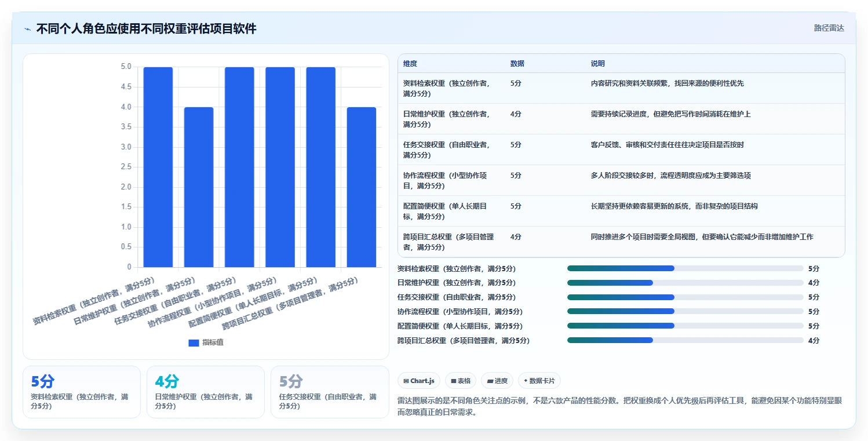Click description 同时推进多个项目时需要全局视图

(x=702, y=237)
